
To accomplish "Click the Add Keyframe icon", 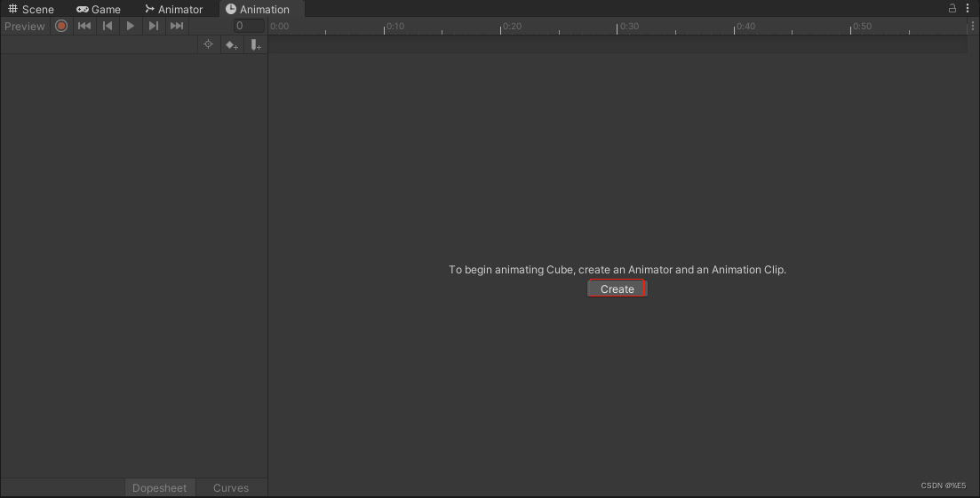I will (232, 45).
